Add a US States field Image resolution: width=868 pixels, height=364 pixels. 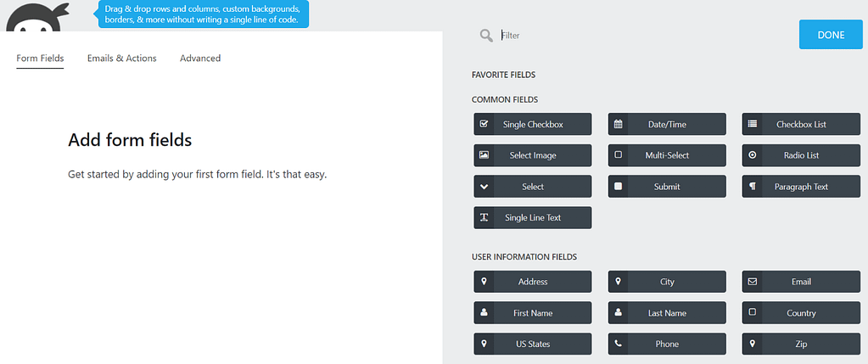(533, 344)
